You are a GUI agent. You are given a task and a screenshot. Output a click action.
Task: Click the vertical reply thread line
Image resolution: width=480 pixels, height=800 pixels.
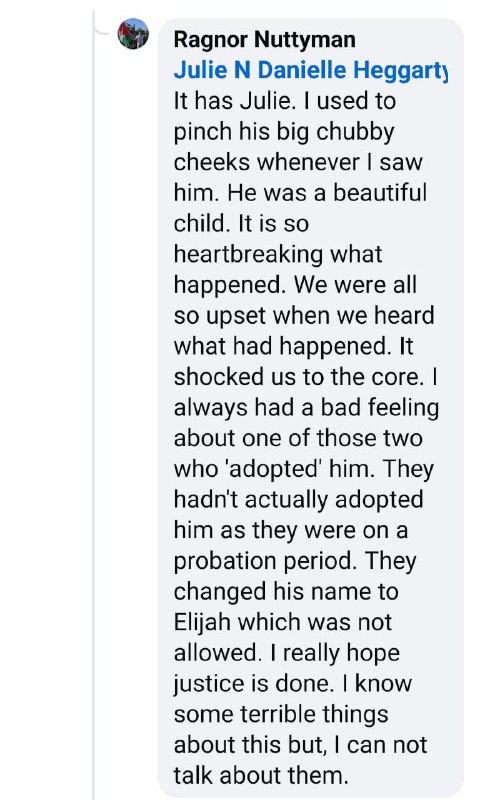pos(94,408)
